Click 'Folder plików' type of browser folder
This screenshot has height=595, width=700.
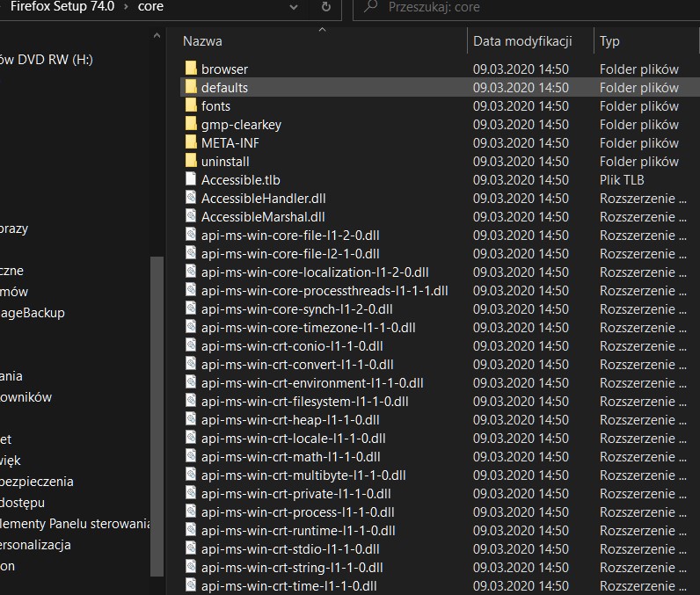point(638,69)
